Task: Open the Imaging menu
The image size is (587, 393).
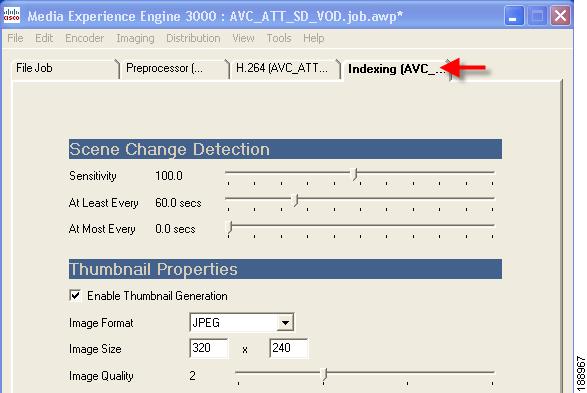Action: [135, 38]
